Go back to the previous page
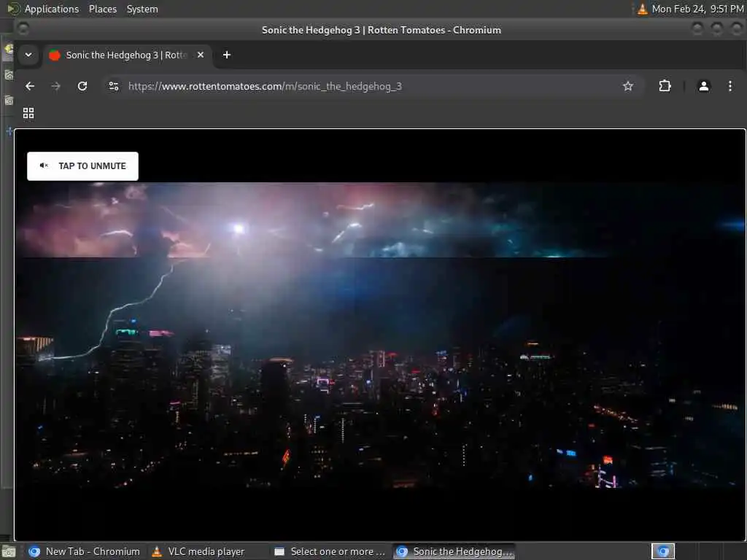 [x=30, y=86]
